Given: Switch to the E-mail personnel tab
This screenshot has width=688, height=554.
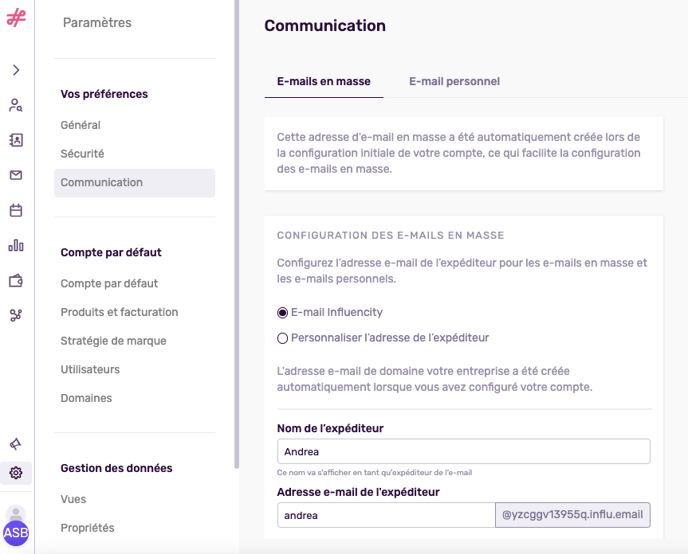Looking at the screenshot, I should [454, 82].
